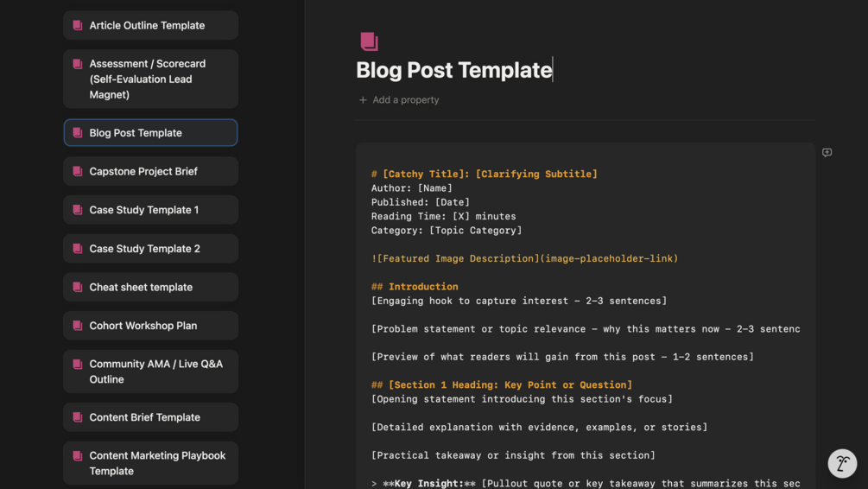Click the page icon on Cheat sheet template card
The width and height of the screenshot is (868, 489).
point(78,287)
